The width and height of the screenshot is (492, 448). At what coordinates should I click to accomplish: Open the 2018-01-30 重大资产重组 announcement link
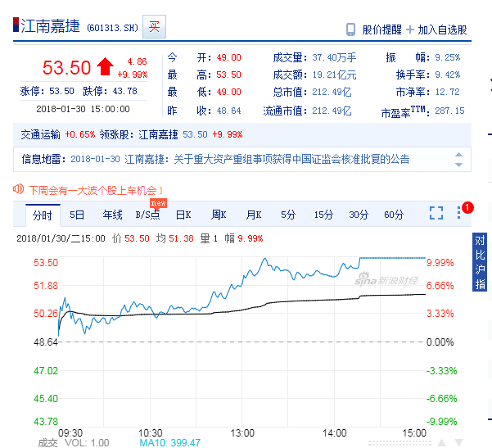click(240, 159)
